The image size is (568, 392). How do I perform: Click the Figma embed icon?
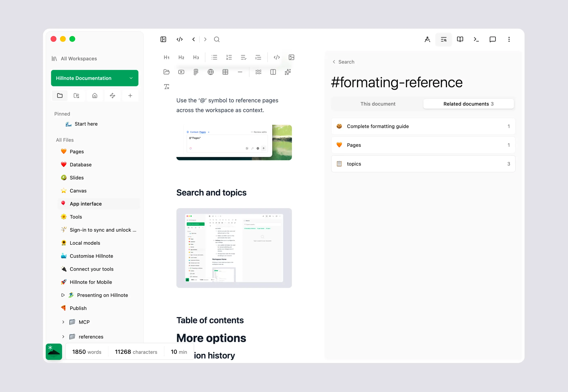pyautogui.click(x=196, y=72)
